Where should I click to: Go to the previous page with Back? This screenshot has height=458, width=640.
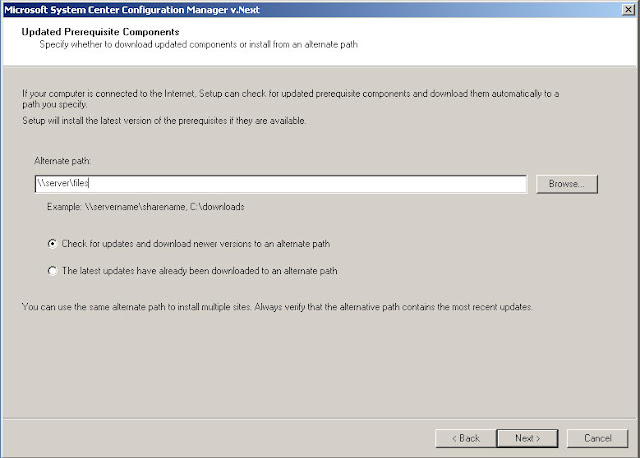click(x=466, y=438)
